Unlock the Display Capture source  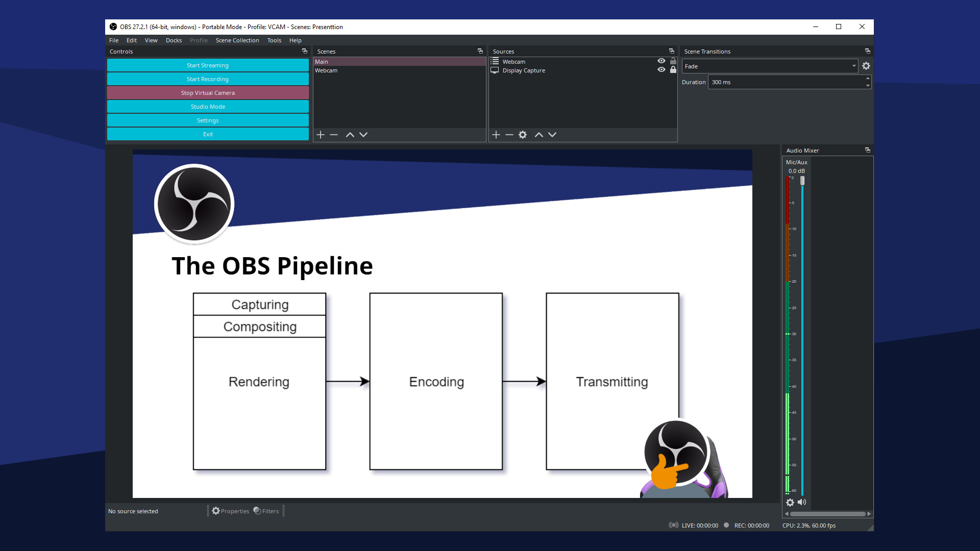673,70
